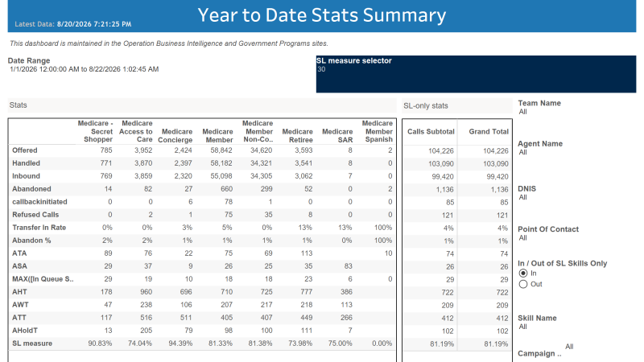The height and width of the screenshot is (362, 644).
Task: Select the ATA row label
Action: [x=19, y=253]
